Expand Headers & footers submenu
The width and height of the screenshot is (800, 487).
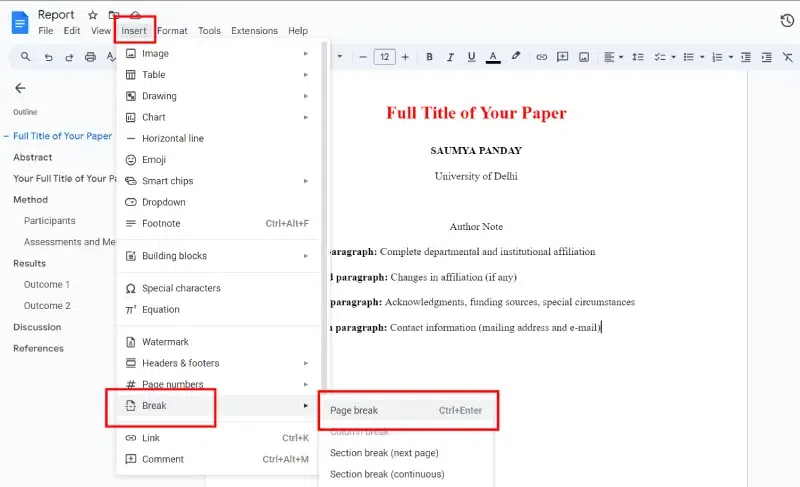[x=217, y=363]
